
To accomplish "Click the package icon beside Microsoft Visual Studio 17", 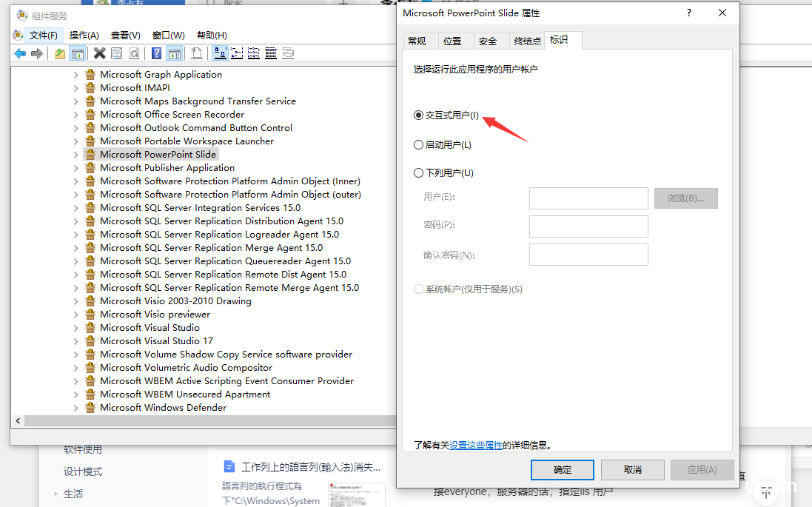I will [x=90, y=340].
